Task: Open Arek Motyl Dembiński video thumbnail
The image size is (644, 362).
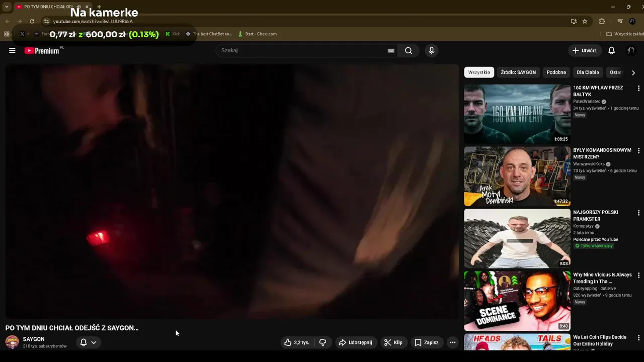Action: pos(517,176)
